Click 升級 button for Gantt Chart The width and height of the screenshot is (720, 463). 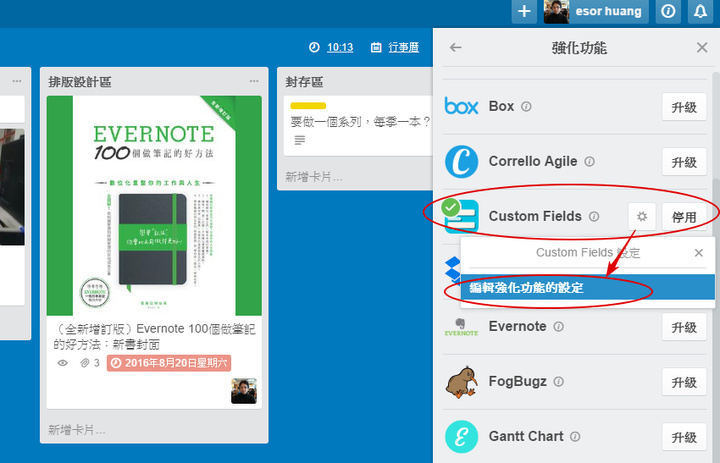684,437
